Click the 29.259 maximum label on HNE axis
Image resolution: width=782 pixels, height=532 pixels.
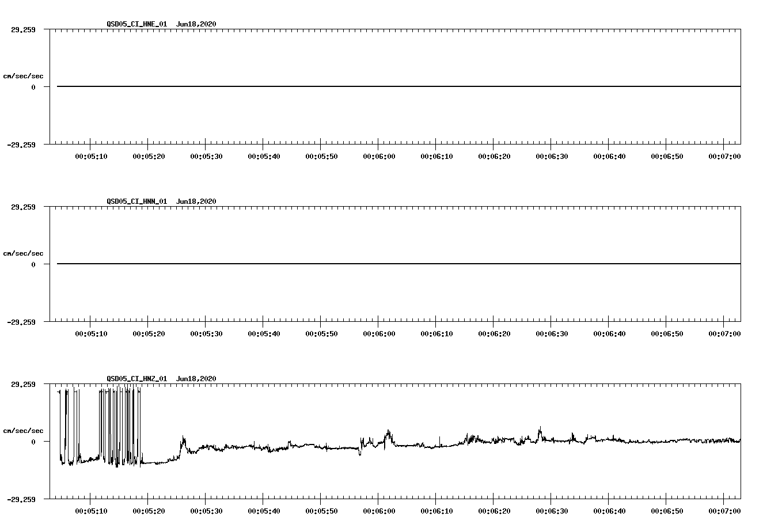(x=23, y=30)
